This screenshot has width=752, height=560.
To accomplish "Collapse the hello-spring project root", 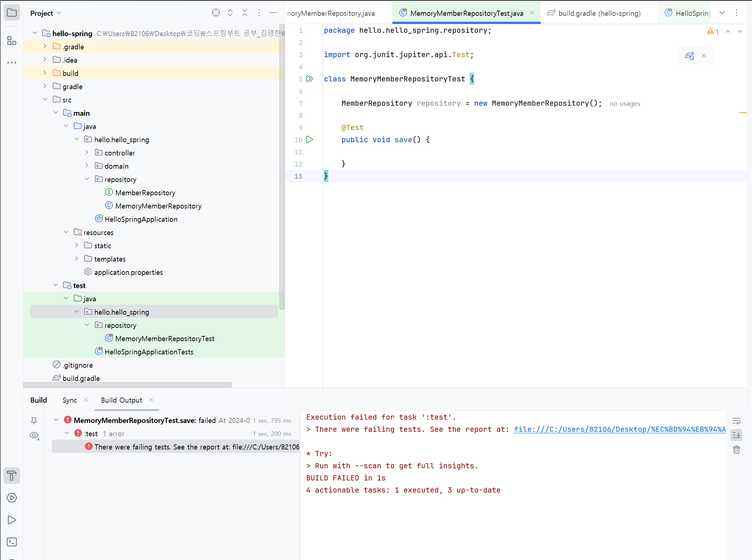I will tap(35, 33).
